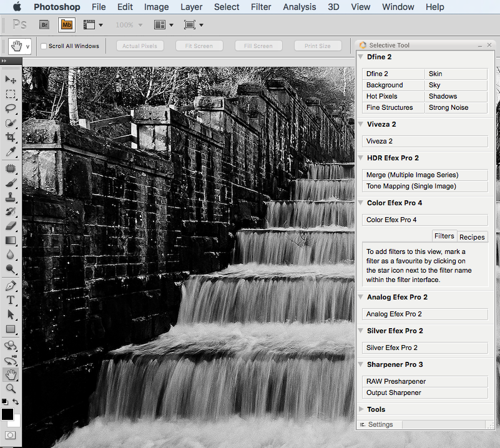500x448 pixels.
Task: Open Mini Bridge with the Mb icon
Action: pos(66,25)
